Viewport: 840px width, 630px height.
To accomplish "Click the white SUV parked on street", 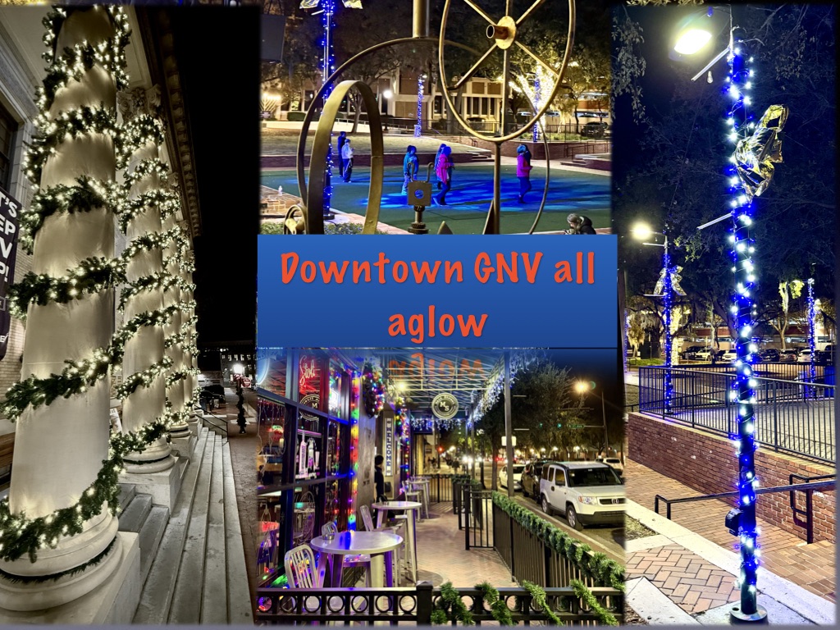I will 580,493.
